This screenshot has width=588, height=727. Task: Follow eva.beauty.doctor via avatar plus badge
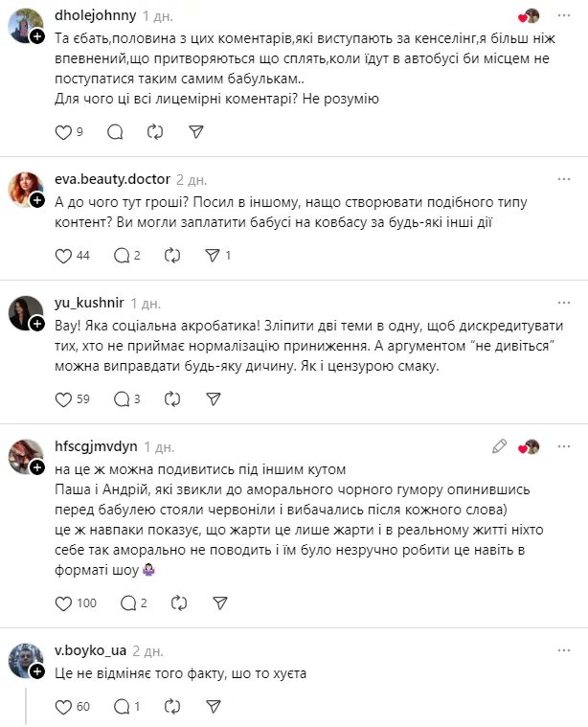pyautogui.click(x=36, y=200)
